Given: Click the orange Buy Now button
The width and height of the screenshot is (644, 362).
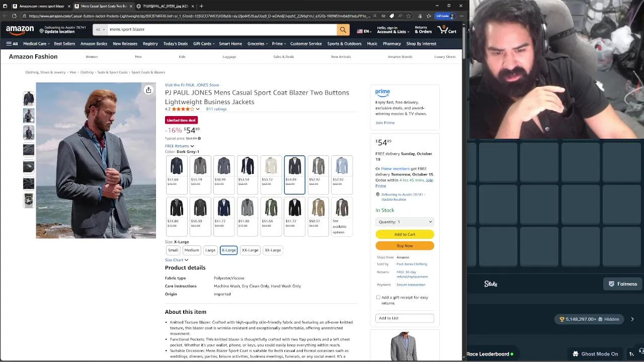Looking at the screenshot, I should (x=405, y=246).
